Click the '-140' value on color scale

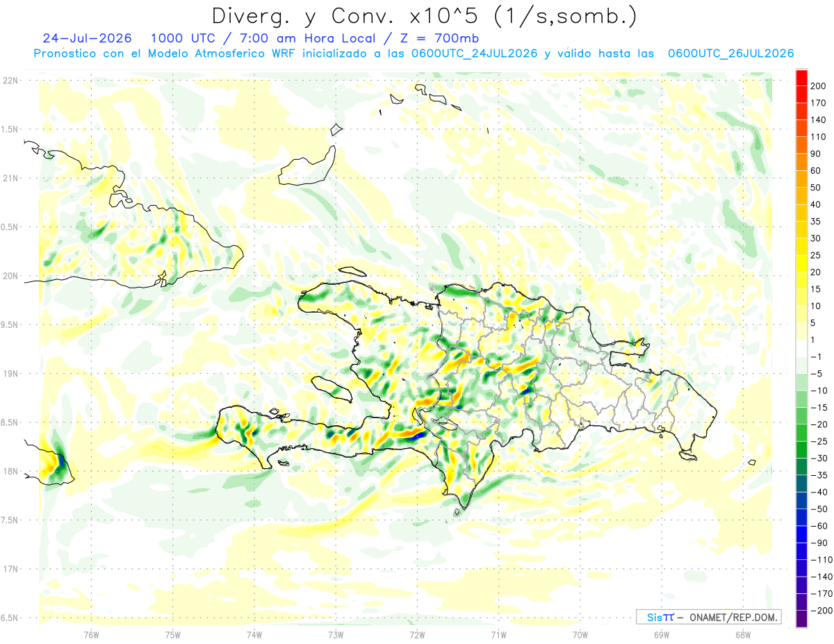pos(820,577)
